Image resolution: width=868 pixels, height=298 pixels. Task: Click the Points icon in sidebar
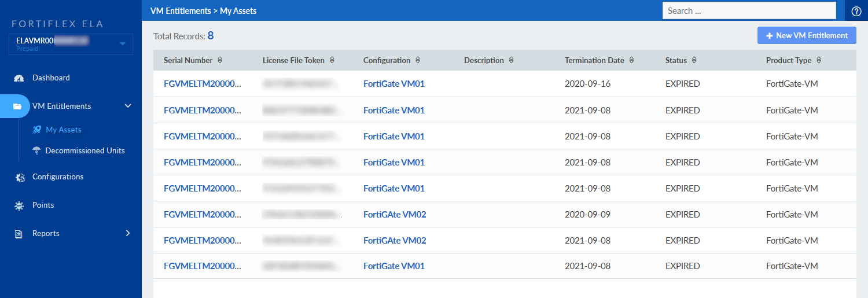click(19, 205)
